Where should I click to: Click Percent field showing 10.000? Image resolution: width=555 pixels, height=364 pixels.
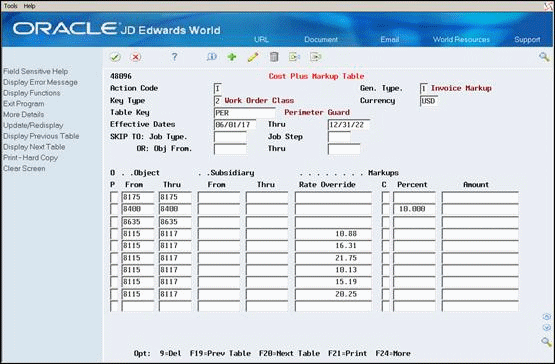tap(414, 209)
